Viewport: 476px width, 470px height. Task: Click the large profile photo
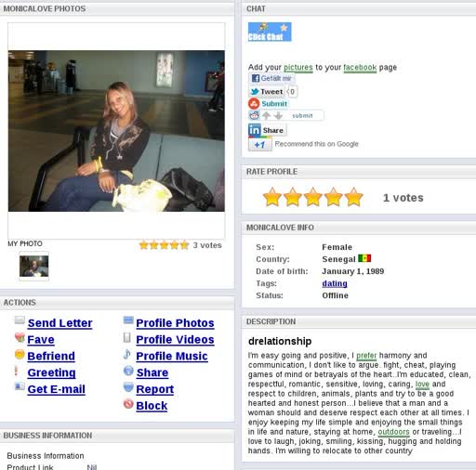116,131
